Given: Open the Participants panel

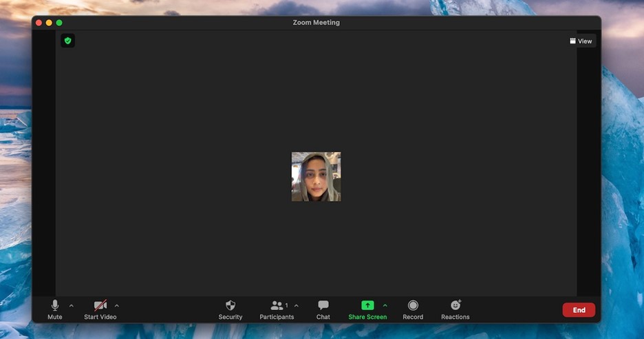Looking at the screenshot, I should [277, 310].
